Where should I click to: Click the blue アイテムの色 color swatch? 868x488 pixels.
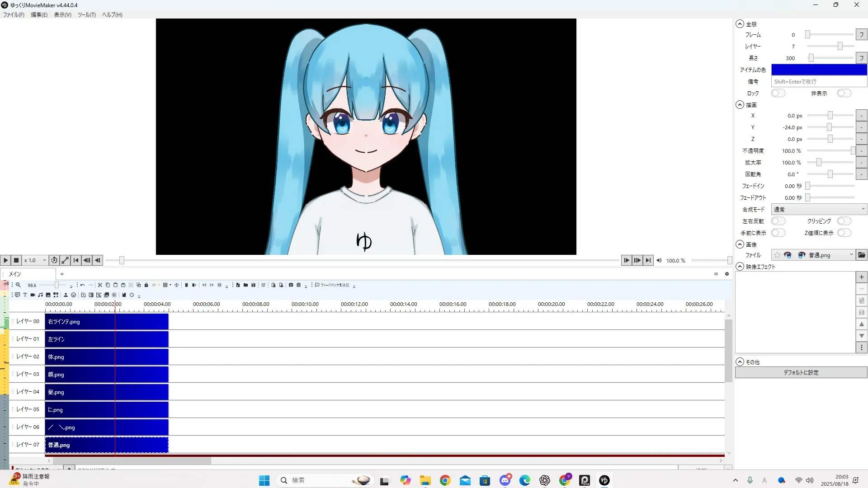[x=819, y=70]
